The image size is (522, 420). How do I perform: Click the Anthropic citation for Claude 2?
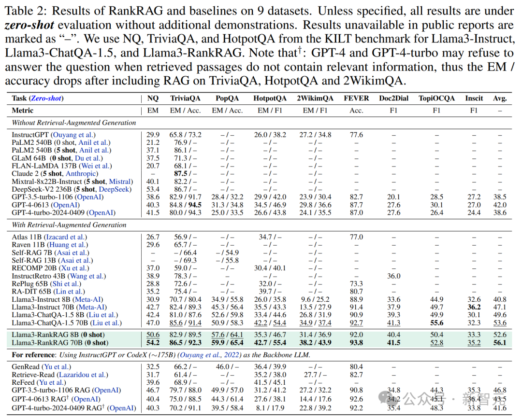pos(81,174)
